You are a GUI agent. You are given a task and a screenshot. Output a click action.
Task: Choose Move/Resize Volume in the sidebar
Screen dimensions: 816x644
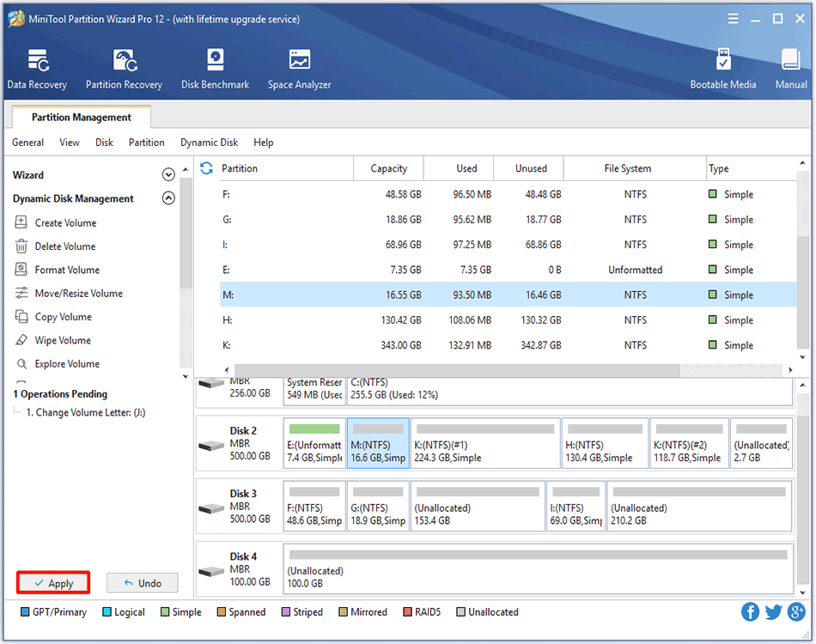(x=78, y=294)
